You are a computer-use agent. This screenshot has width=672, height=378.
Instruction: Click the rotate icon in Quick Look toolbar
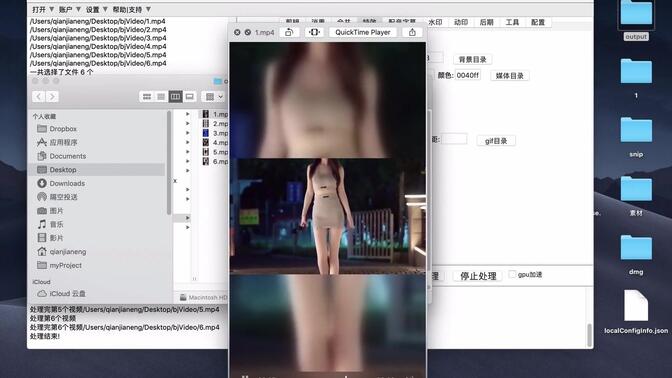tap(289, 32)
